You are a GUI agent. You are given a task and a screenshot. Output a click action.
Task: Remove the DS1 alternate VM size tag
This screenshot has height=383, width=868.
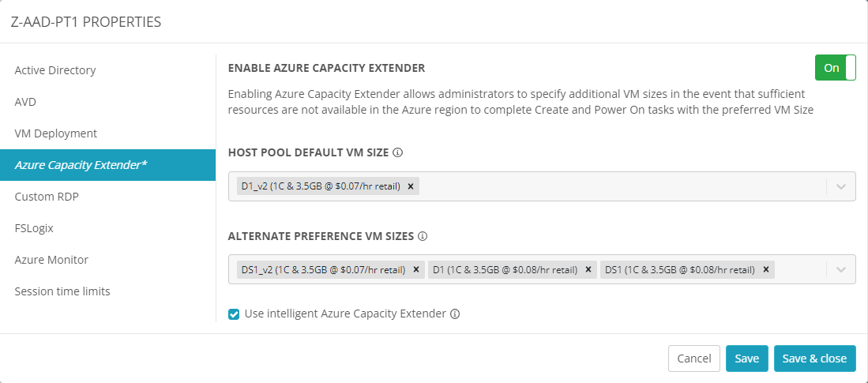click(765, 269)
